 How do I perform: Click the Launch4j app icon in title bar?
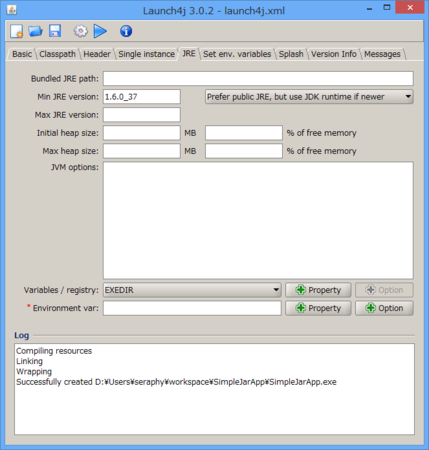(x=12, y=10)
